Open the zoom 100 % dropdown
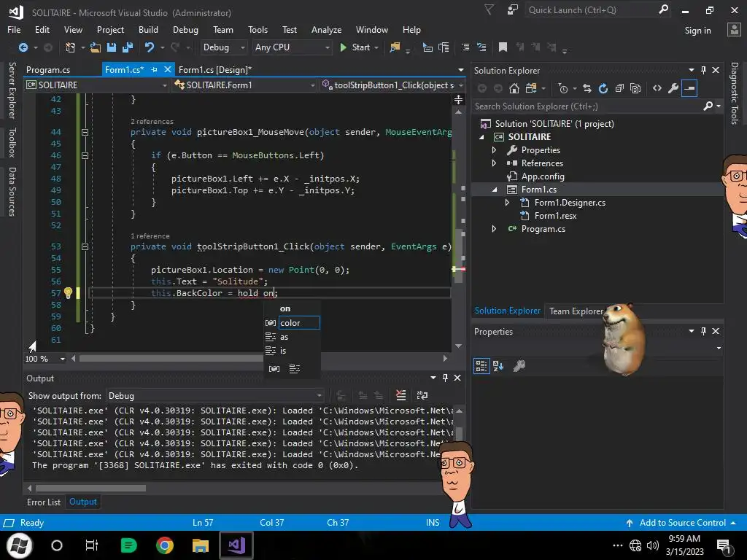Image resolution: width=747 pixels, height=560 pixels. [63, 359]
